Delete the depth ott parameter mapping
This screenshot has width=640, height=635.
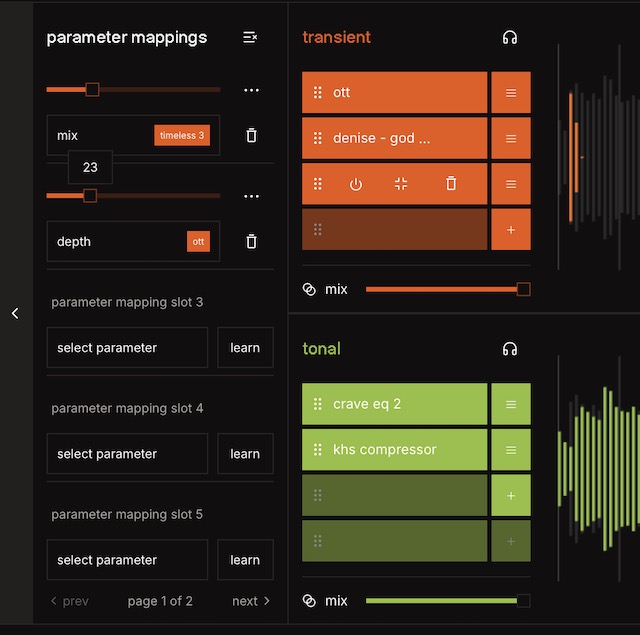pyautogui.click(x=251, y=241)
